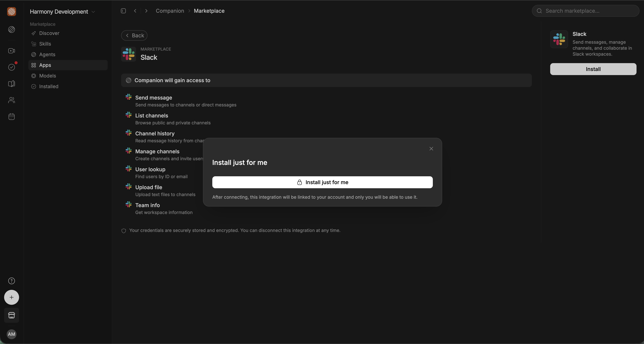Open the book library icon
Screen dimensions: 644x344
point(12,84)
